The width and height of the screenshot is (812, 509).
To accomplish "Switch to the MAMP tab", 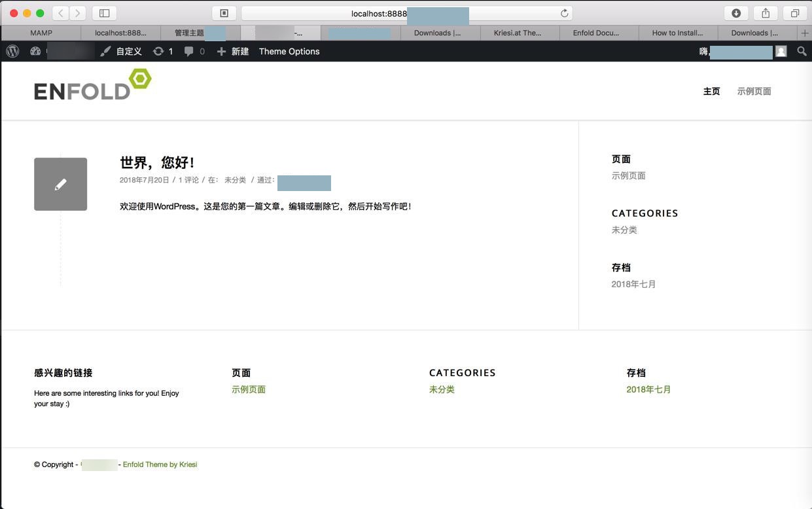I will coord(41,33).
